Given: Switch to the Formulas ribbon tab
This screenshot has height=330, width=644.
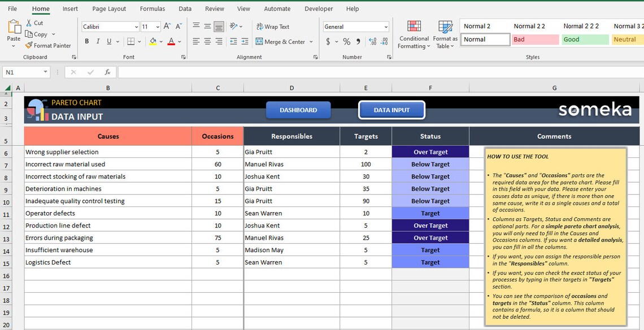Looking at the screenshot, I should pos(152,8).
